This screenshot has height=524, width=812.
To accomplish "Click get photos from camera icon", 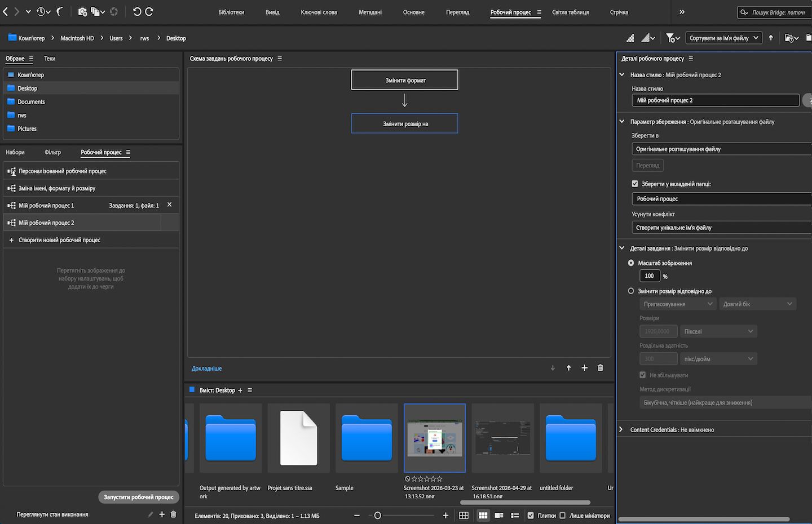I will [x=82, y=11].
